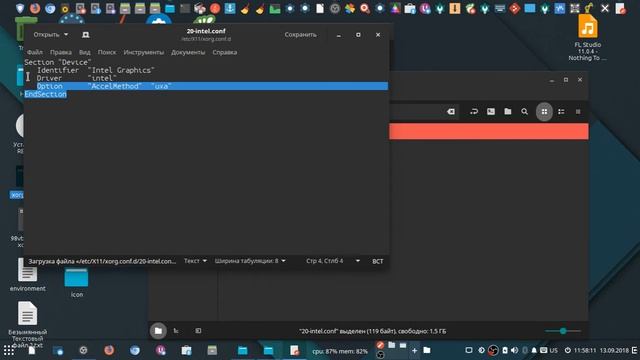This screenshot has height=360, width=640.
Task: Open the Файл menu
Action: 35,52
